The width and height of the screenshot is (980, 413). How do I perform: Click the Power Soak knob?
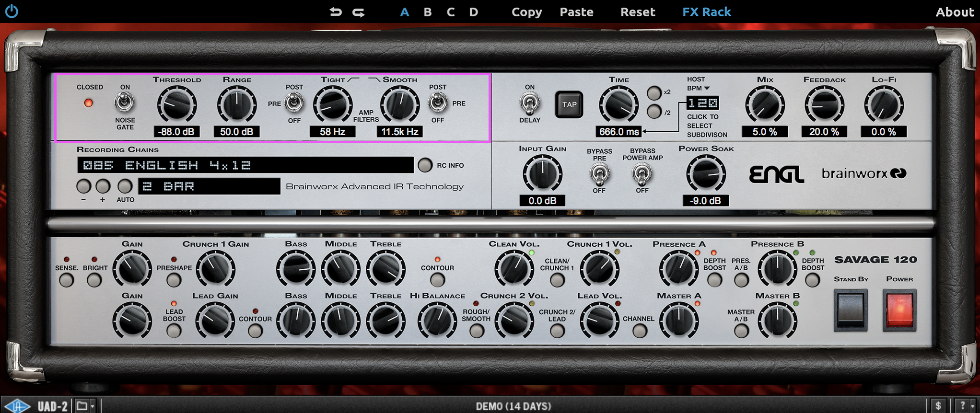point(706,173)
